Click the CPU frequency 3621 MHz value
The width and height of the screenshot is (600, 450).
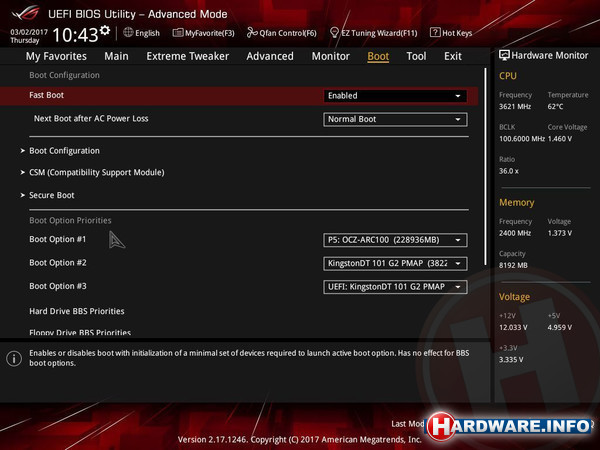click(515, 106)
